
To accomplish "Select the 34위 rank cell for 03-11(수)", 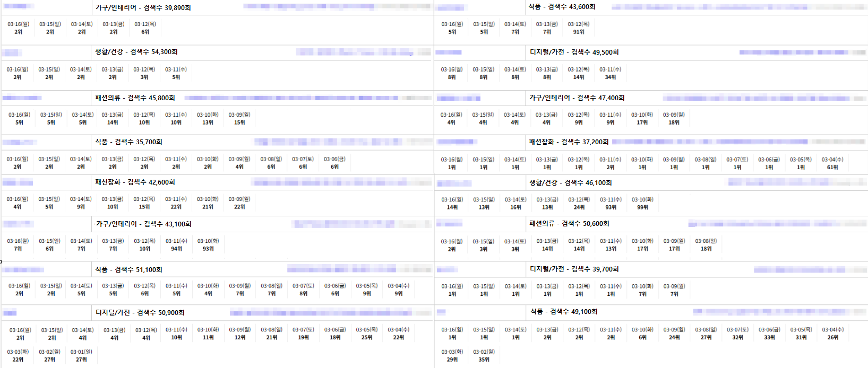I will pyautogui.click(x=611, y=77).
